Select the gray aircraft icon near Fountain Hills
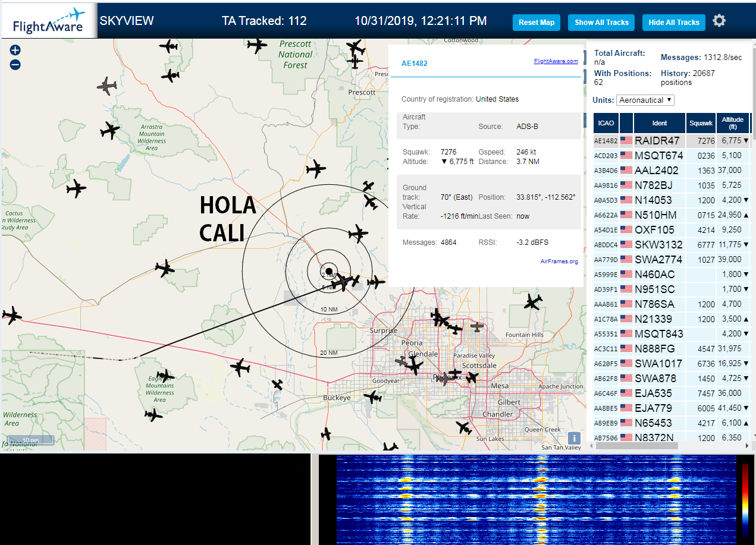 477,326
